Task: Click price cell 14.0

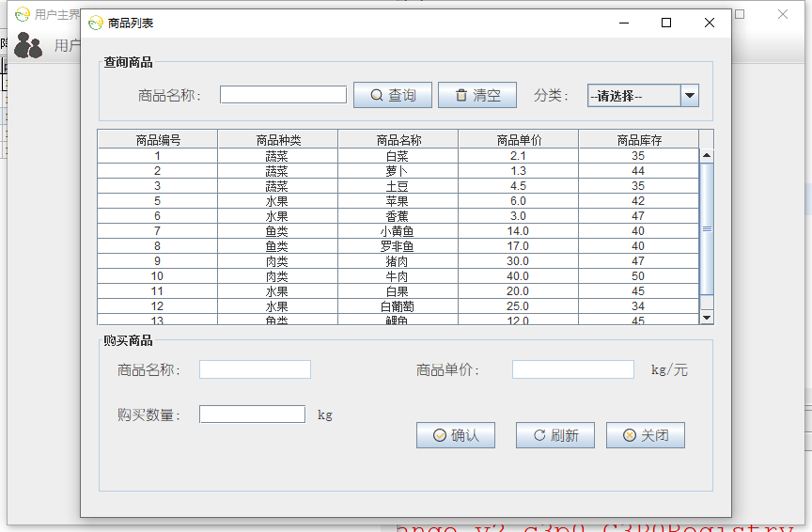Action: click(x=518, y=231)
